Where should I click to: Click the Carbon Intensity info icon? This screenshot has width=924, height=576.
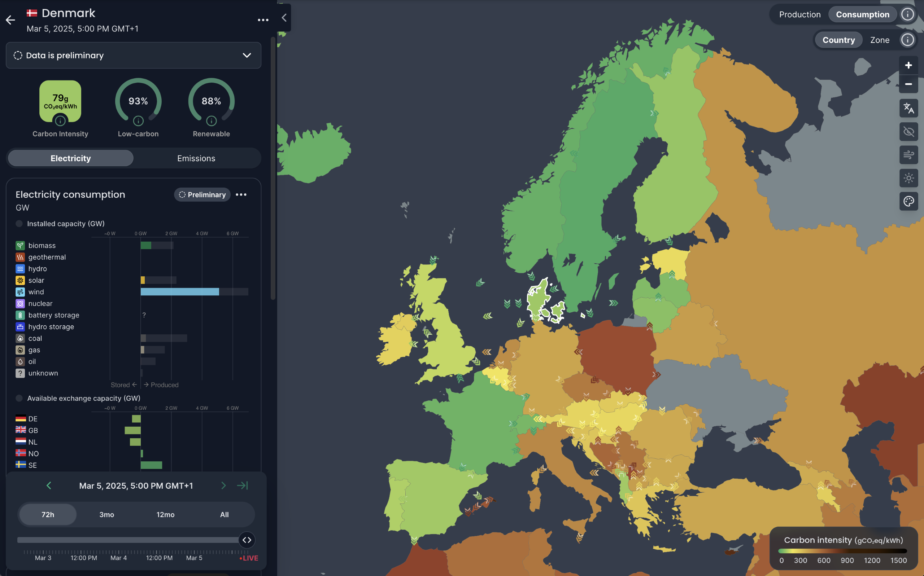click(60, 120)
